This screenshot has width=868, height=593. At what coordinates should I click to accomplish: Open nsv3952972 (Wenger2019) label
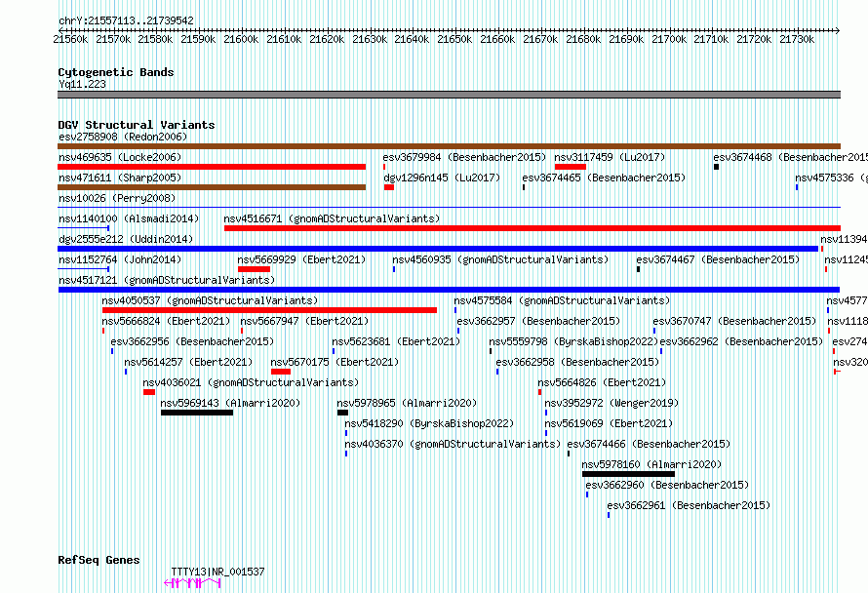pos(612,403)
